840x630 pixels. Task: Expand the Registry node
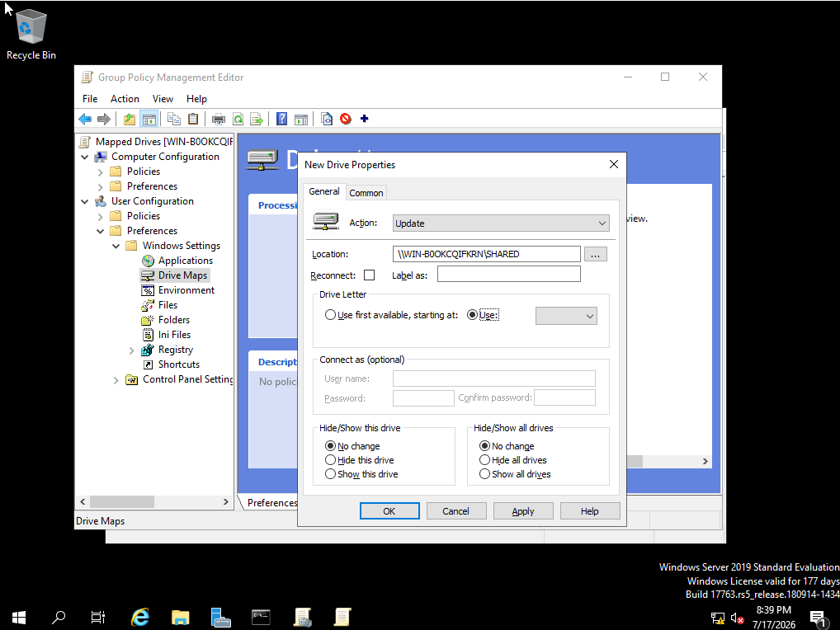[x=132, y=350]
